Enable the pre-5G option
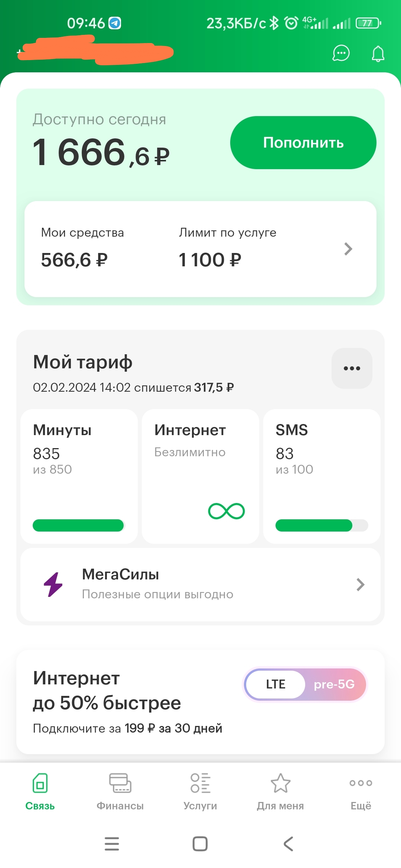Image resolution: width=401 pixels, height=868 pixels. 334,684
